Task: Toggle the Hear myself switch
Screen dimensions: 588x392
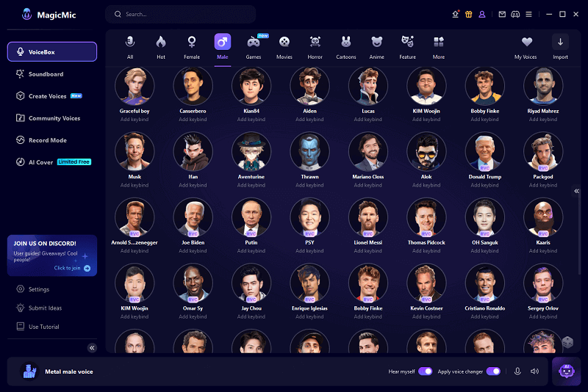Action: pyautogui.click(x=426, y=371)
